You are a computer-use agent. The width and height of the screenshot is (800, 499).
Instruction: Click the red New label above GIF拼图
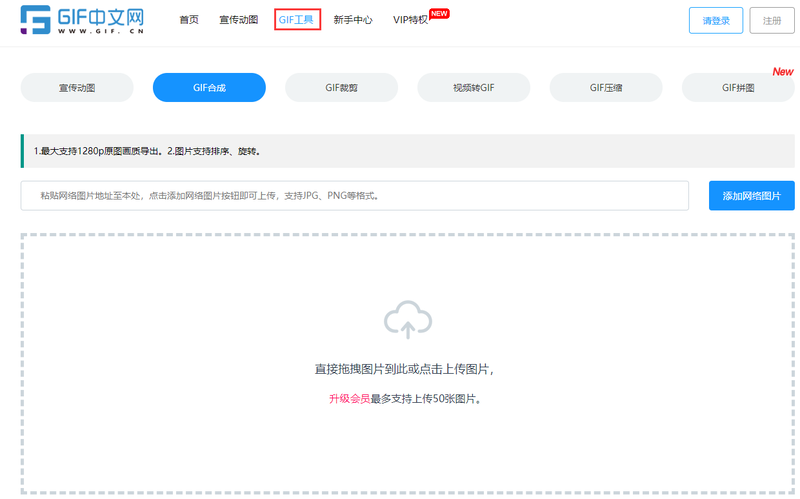(782, 72)
